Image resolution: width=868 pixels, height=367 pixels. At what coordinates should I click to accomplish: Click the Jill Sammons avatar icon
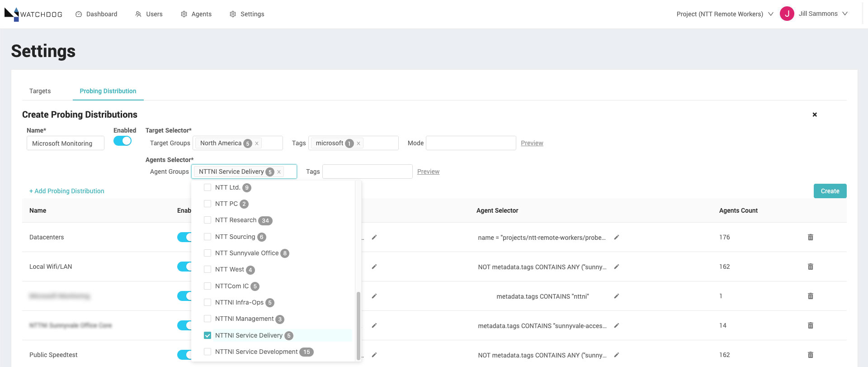point(787,14)
